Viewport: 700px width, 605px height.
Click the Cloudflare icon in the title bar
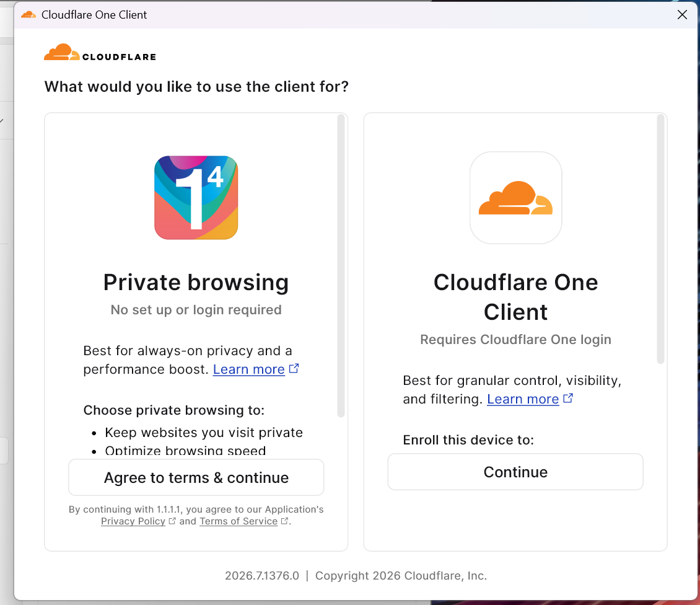(28, 15)
